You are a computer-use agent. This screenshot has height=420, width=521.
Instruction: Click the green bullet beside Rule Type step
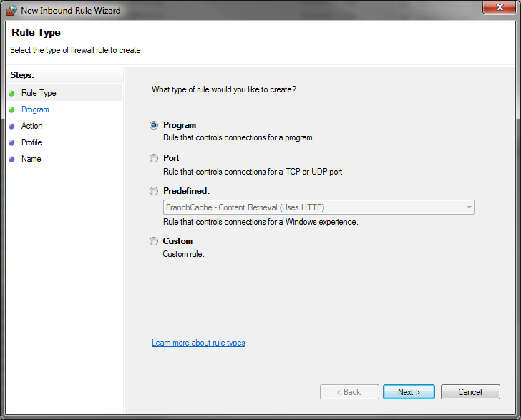[11, 93]
